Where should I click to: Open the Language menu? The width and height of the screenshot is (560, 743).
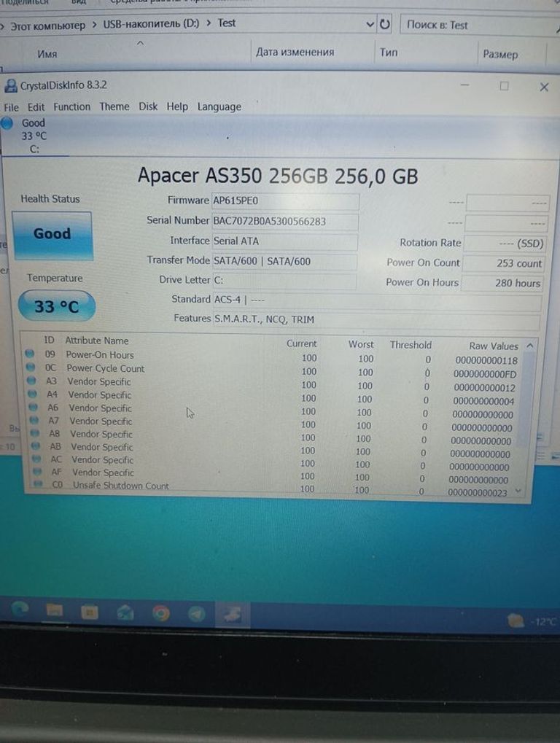pyautogui.click(x=219, y=107)
